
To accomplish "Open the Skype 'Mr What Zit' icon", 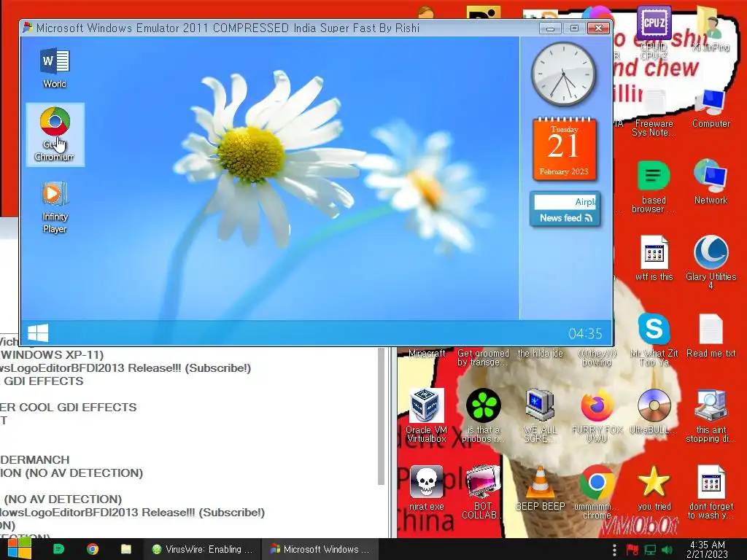I will [654, 339].
